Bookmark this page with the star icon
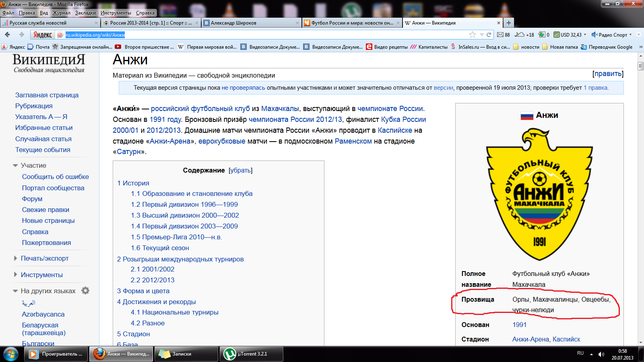This screenshot has width=644, height=362. pyautogui.click(x=473, y=35)
